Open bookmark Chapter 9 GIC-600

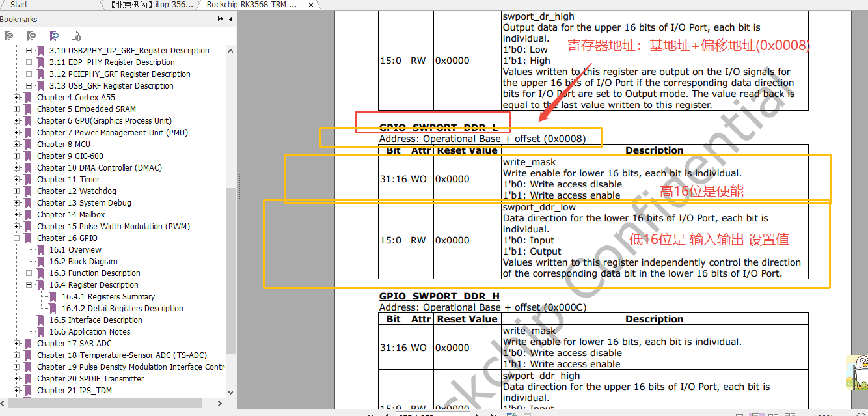[70, 156]
